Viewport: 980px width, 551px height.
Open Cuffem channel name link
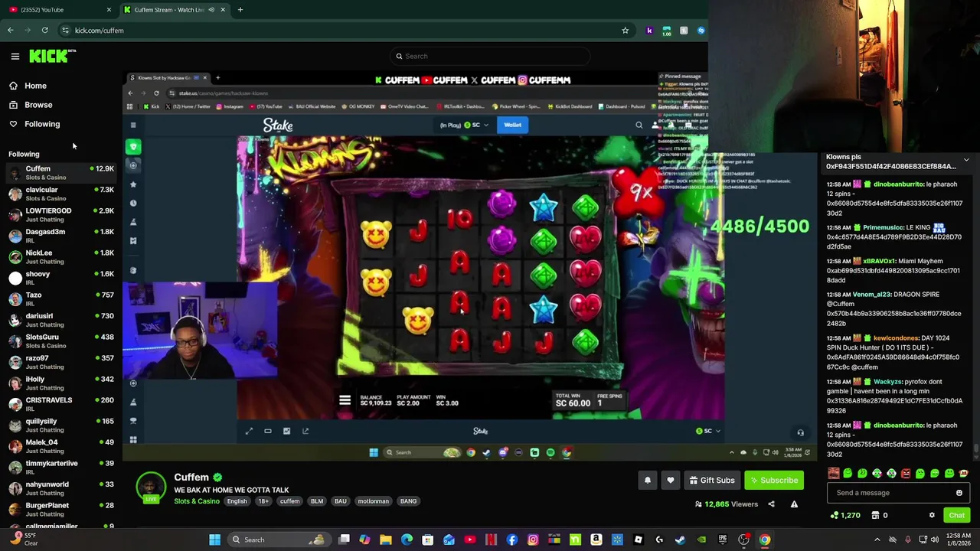click(x=191, y=478)
